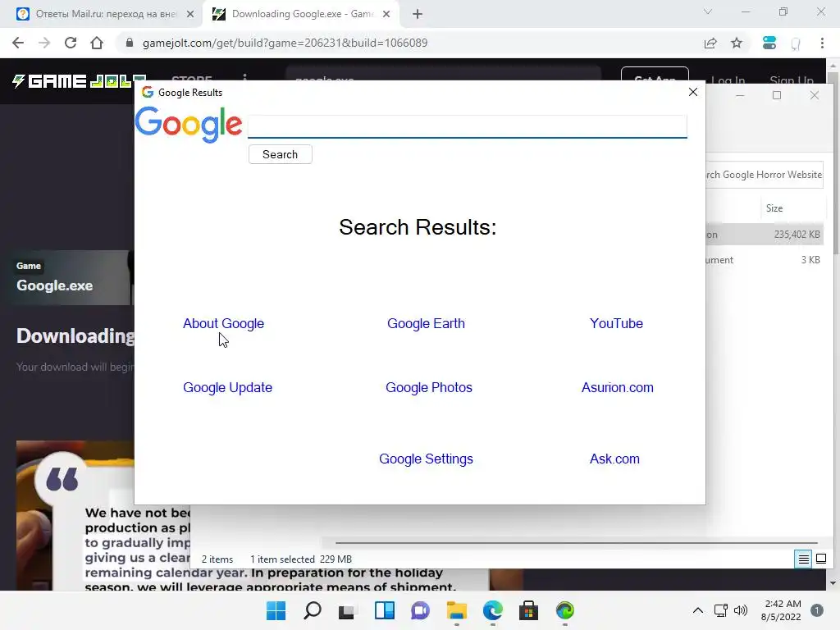
Task: Open the teal extension icon in toolbar
Action: 769,43
